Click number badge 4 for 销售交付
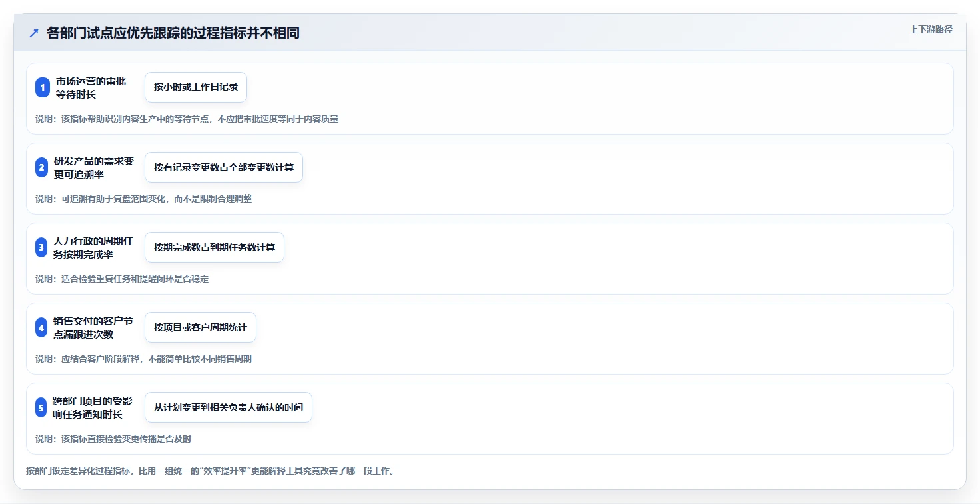 click(41, 327)
